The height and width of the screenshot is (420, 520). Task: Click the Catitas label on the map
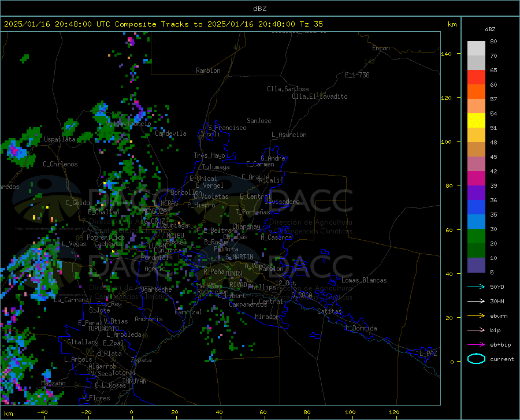point(330,311)
